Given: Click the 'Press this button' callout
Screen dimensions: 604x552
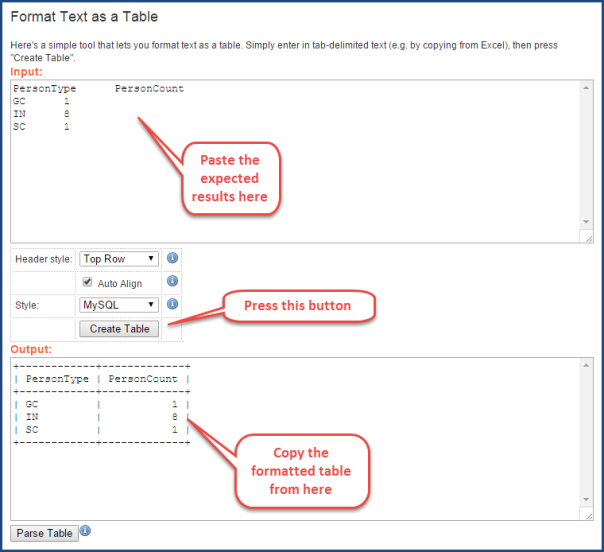Looking at the screenshot, I should [297, 305].
